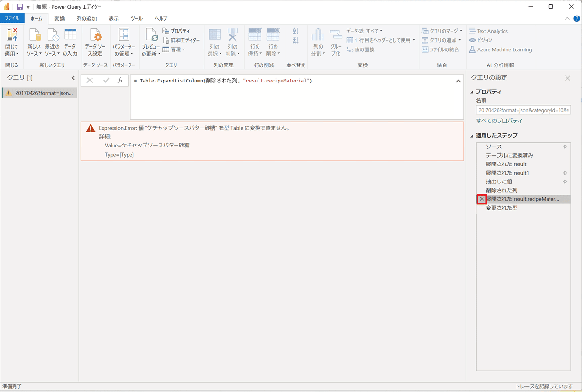The image size is (582, 392).
Task: Open Recent Sources (最近のソース) icon
Action: [x=52, y=34]
